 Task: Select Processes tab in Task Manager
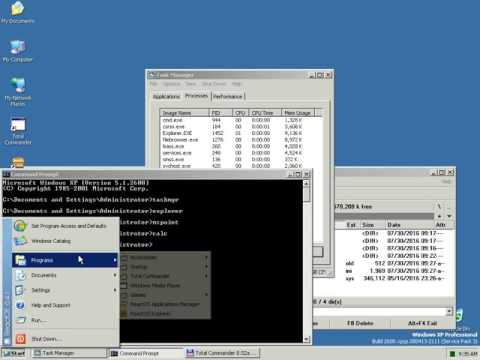tap(196, 96)
